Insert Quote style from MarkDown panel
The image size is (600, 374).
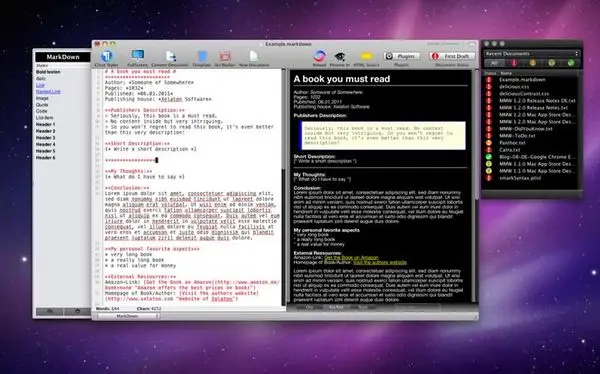(x=42, y=105)
